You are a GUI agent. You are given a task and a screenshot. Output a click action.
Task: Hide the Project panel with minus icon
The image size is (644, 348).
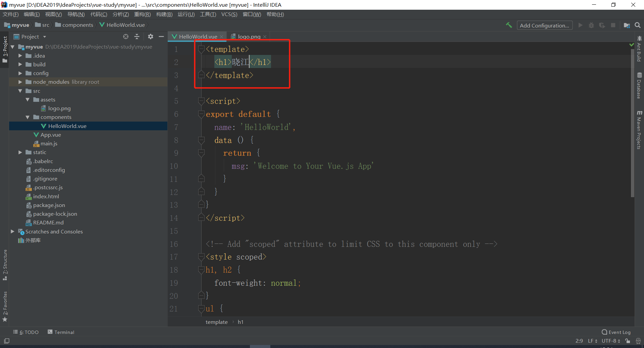click(161, 37)
